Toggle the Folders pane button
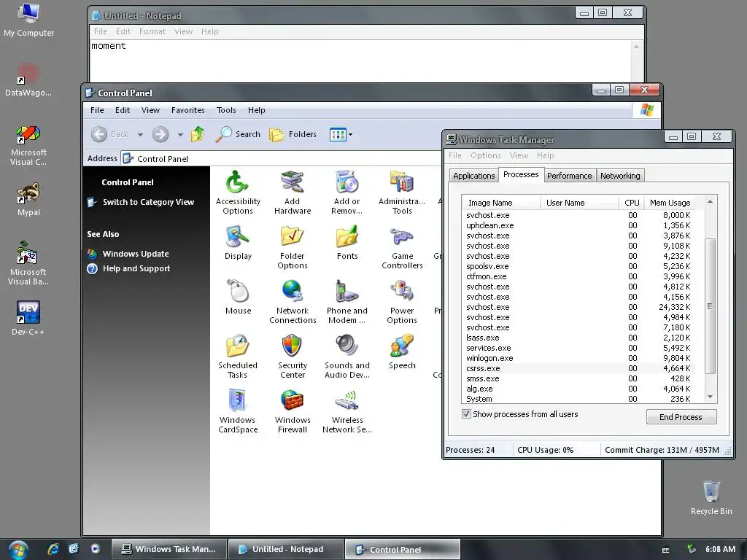This screenshot has width=747, height=560. pos(293,134)
